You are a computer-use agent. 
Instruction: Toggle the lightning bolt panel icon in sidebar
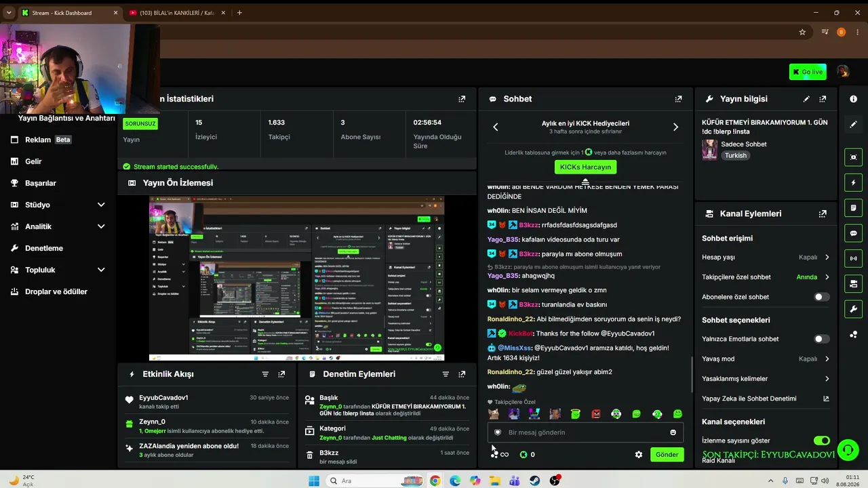click(853, 183)
